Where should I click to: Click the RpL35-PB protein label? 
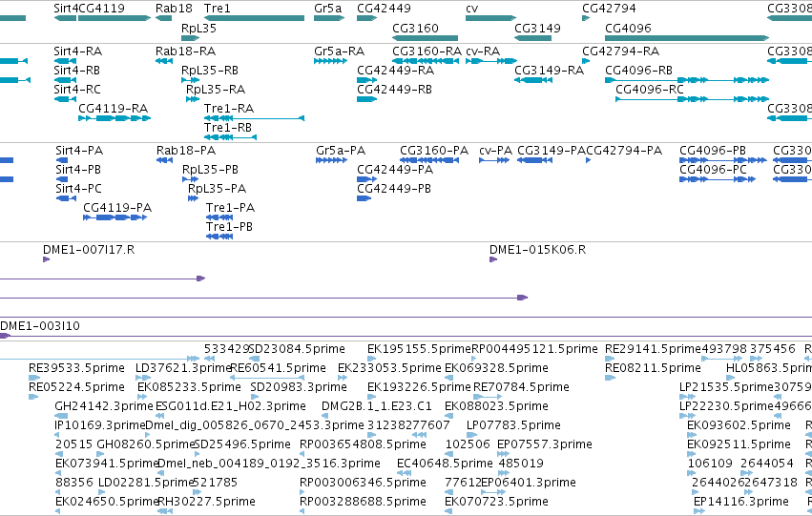pyautogui.click(x=210, y=170)
